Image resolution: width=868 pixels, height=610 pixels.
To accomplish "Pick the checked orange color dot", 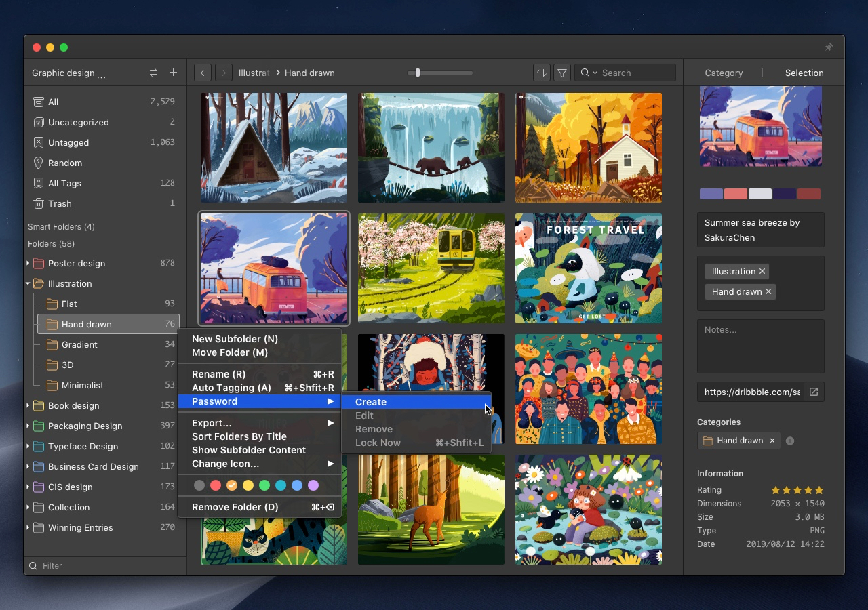I will [x=232, y=485].
